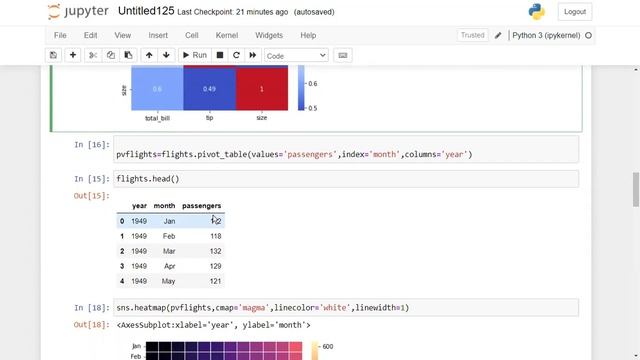Open the cell type Code dropdown
640x360 pixels.
click(296, 56)
